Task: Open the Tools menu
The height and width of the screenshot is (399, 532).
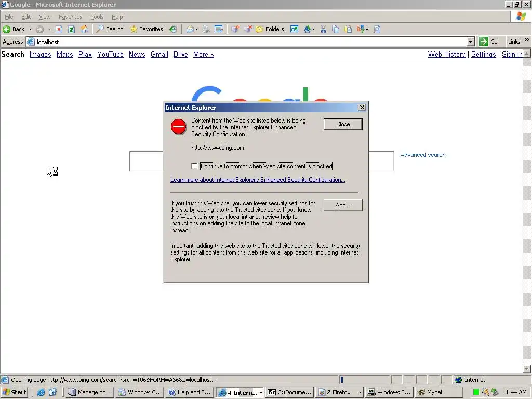Action: point(97,17)
